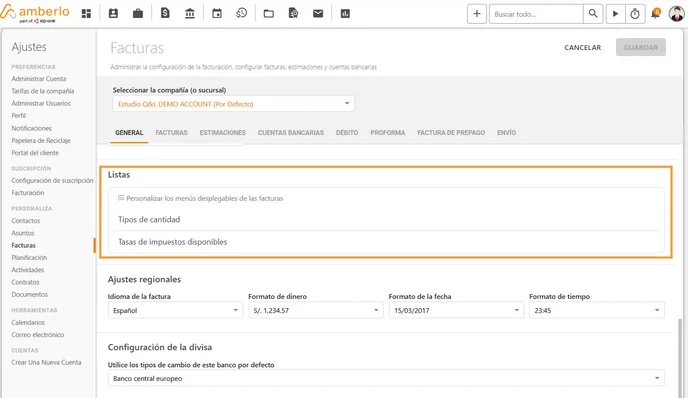Screen dimensions: 688x398
Task: Open the notifications bell icon
Action: [x=656, y=14]
